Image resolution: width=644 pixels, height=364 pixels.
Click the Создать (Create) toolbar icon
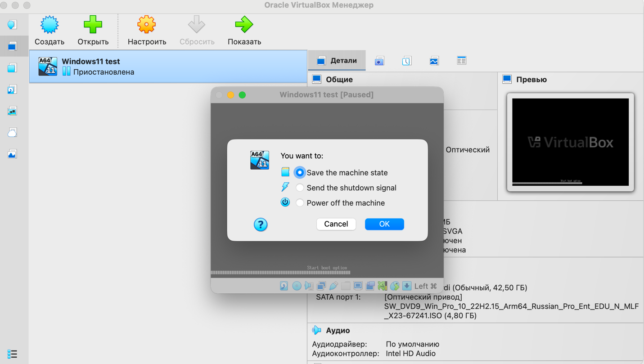[x=50, y=25]
